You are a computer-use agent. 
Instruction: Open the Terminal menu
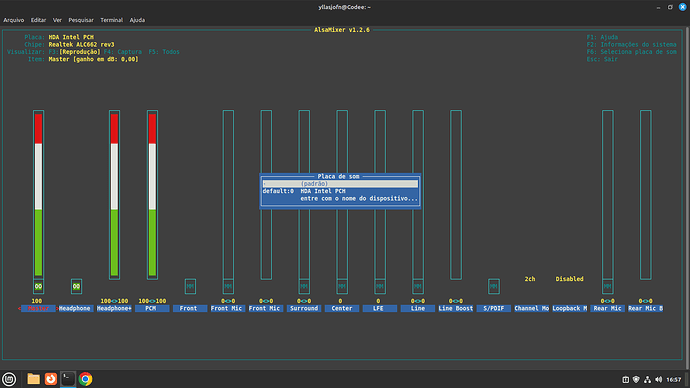pyautogui.click(x=111, y=20)
